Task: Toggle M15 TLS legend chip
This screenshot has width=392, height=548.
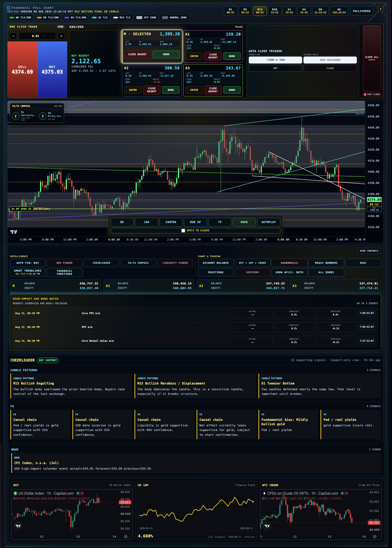Action: coord(122,18)
